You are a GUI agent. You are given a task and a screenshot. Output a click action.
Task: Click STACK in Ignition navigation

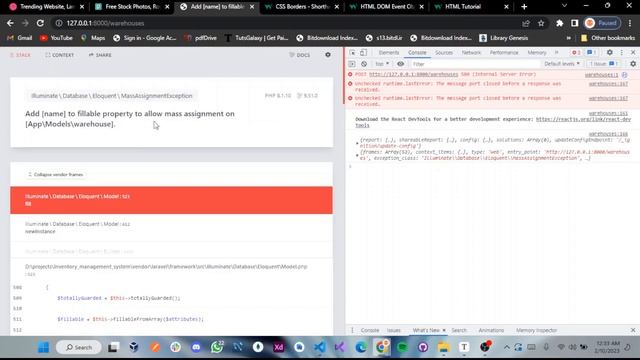pos(20,55)
